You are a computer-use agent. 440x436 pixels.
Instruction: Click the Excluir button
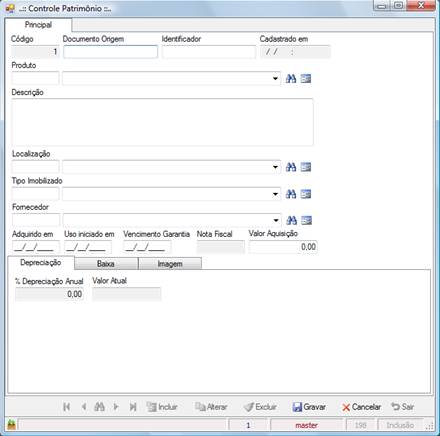point(260,407)
